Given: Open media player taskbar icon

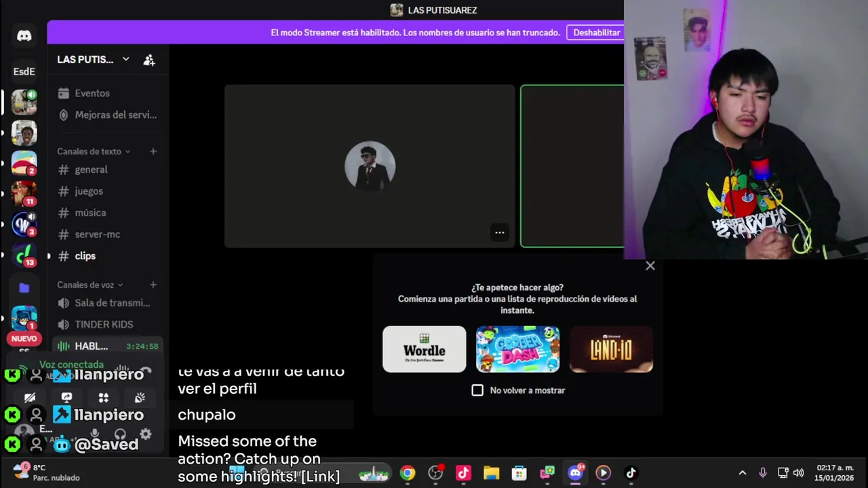Looking at the screenshot, I should tap(604, 473).
